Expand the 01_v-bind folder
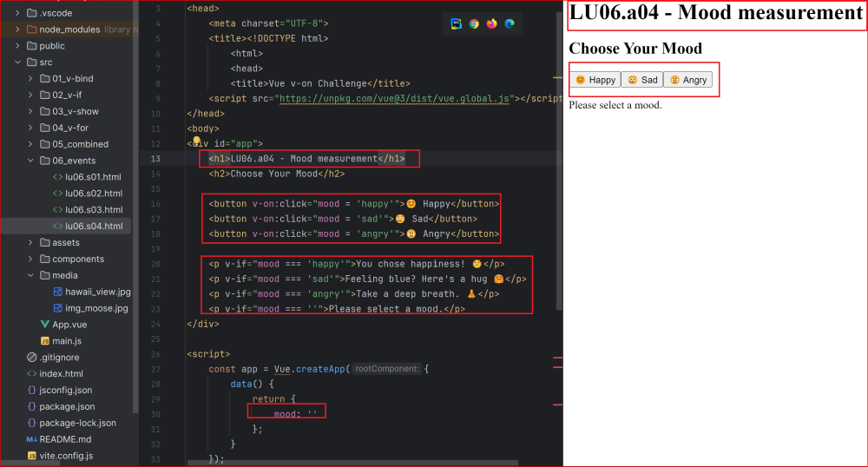Image resolution: width=868 pixels, height=467 pixels. (30, 79)
